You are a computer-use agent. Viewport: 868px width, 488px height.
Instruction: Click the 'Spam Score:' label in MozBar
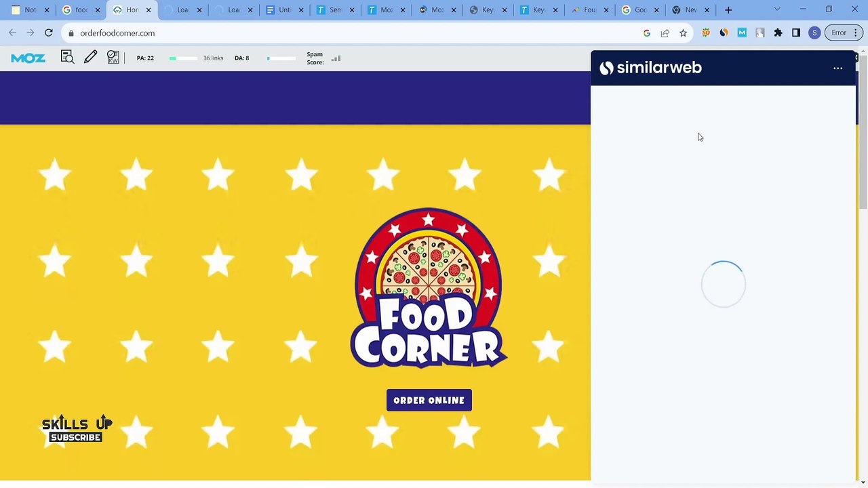tap(315, 58)
